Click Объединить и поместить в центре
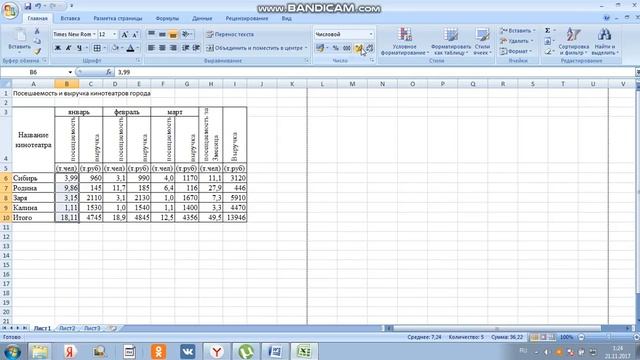The width and height of the screenshot is (640, 360). pyautogui.click(x=256, y=48)
